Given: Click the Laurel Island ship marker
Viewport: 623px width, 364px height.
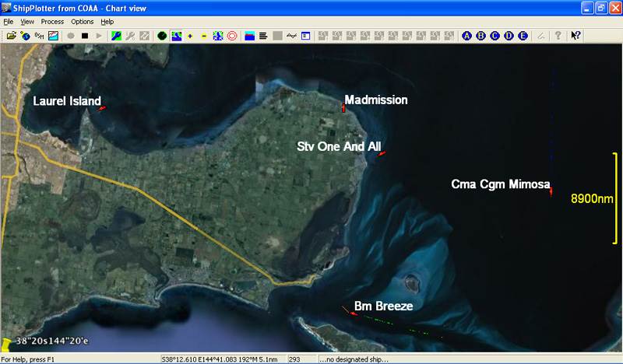Looking at the screenshot, I should (102, 109).
